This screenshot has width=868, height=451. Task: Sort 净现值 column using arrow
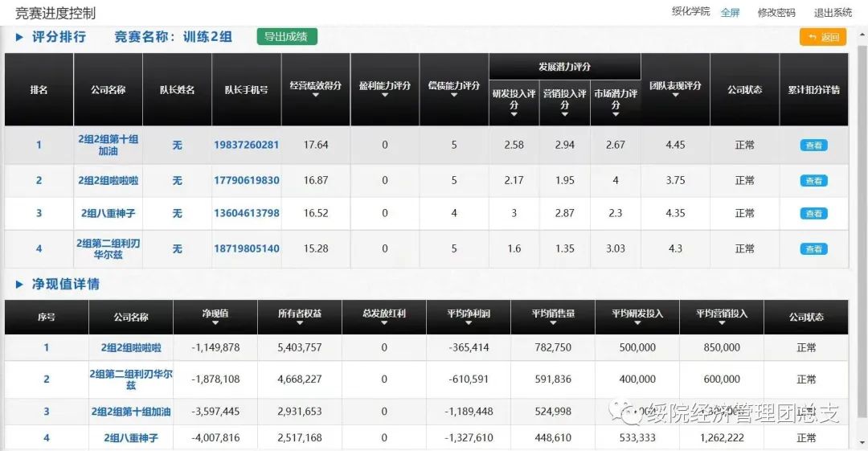[x=215, y=323]
